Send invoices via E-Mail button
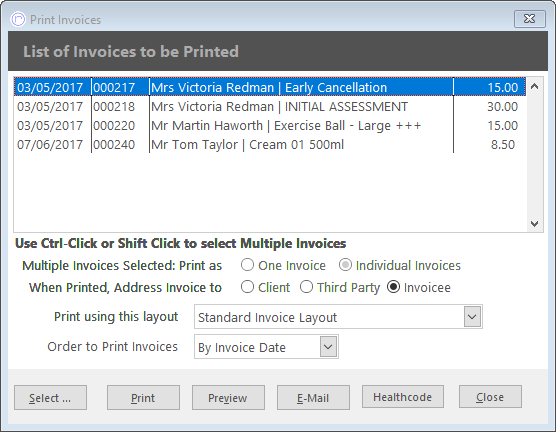Screen dimensions: 556x432 pos(313,398)
